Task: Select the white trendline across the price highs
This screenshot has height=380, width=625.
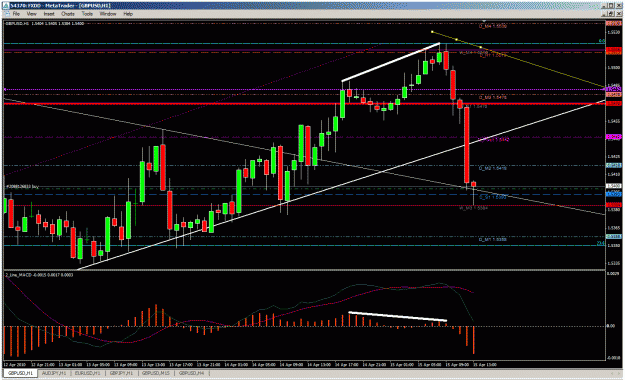Action: click(x=391, y=62)
